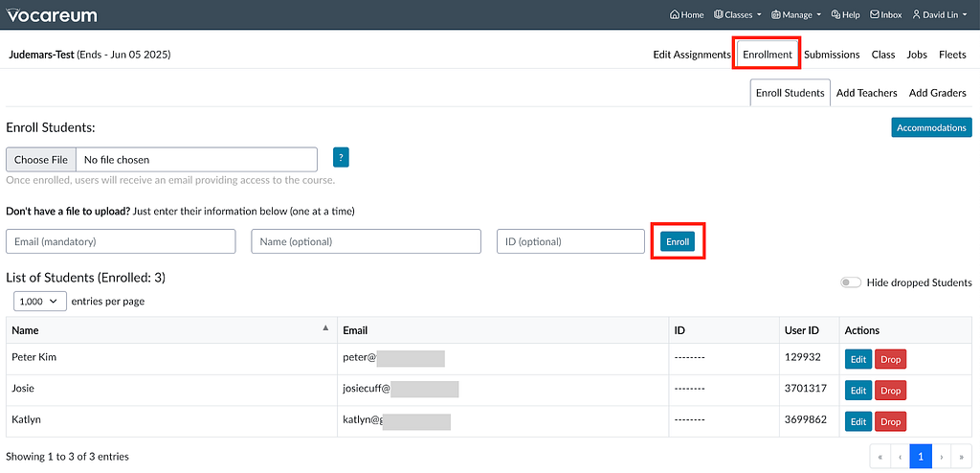Screen dimensions: 980x473
Task: Click the Email column header
Action: (503, 330)
